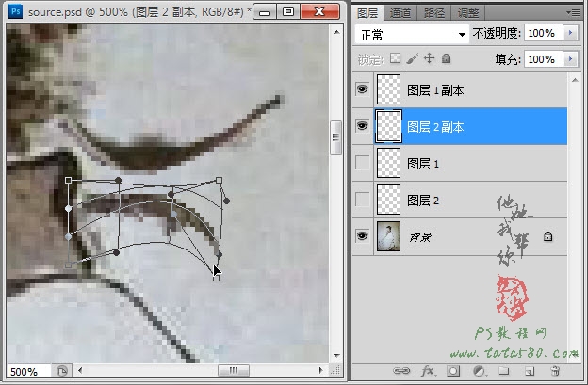Click the background layer lock icon
Screen dimensions: 588x385
(547, 236)
